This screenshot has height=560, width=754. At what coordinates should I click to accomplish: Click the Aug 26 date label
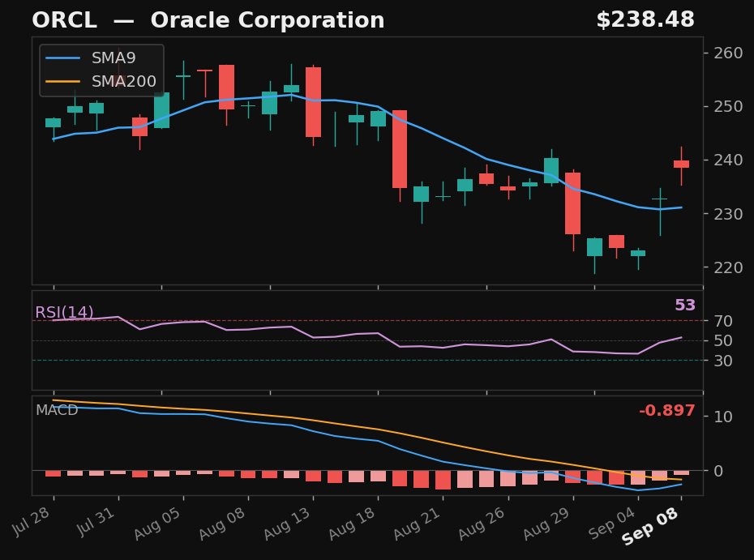(x=482, y=523)
